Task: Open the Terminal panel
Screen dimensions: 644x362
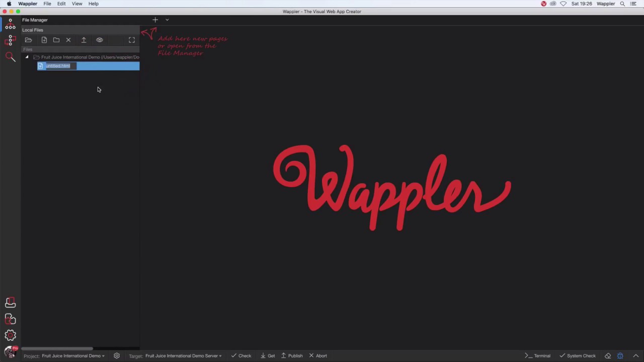Action: click(537, 356)
